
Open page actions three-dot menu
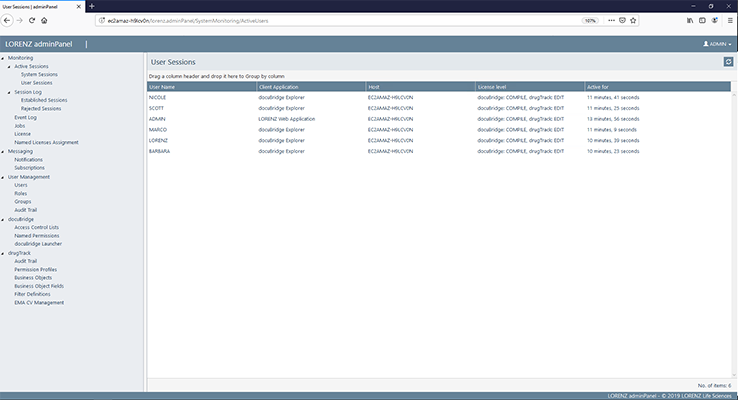611,20
